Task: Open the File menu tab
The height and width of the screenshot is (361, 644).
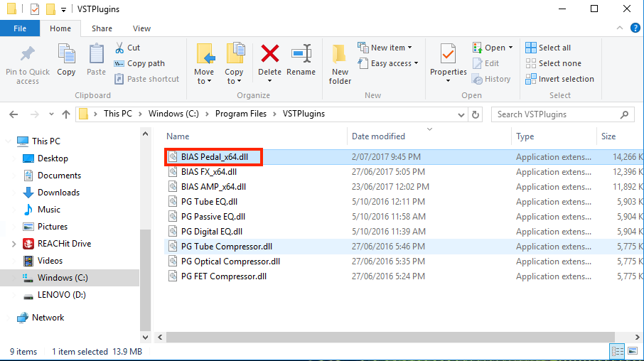Action: tap(20, 28)
